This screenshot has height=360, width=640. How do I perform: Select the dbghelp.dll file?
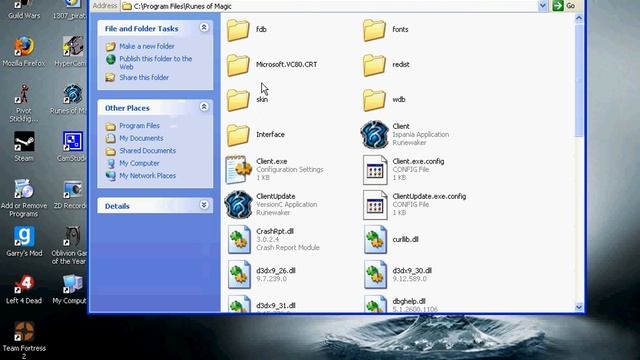click(400, 304)
